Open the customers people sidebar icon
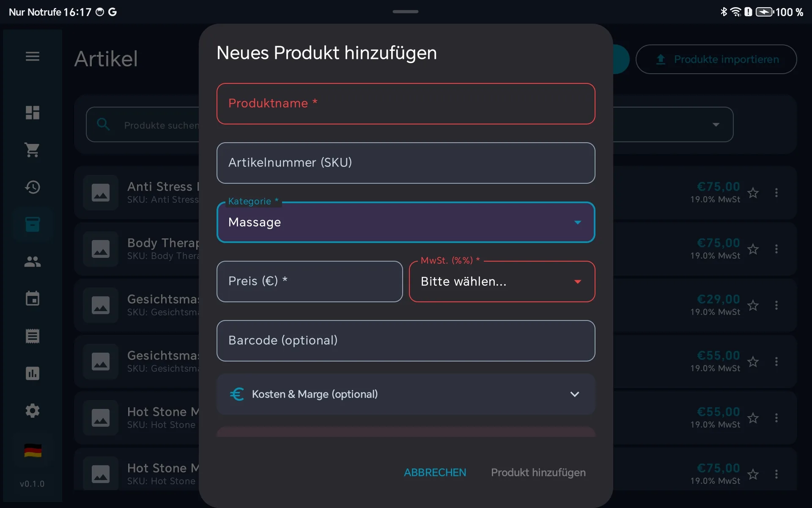 (x=33, y=262)
